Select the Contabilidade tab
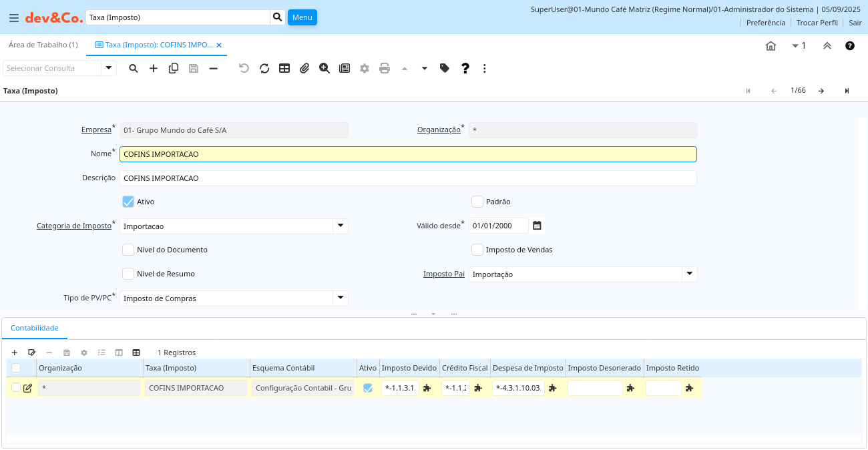The height and width of the screenshot is (450, 868). [35, 328]
